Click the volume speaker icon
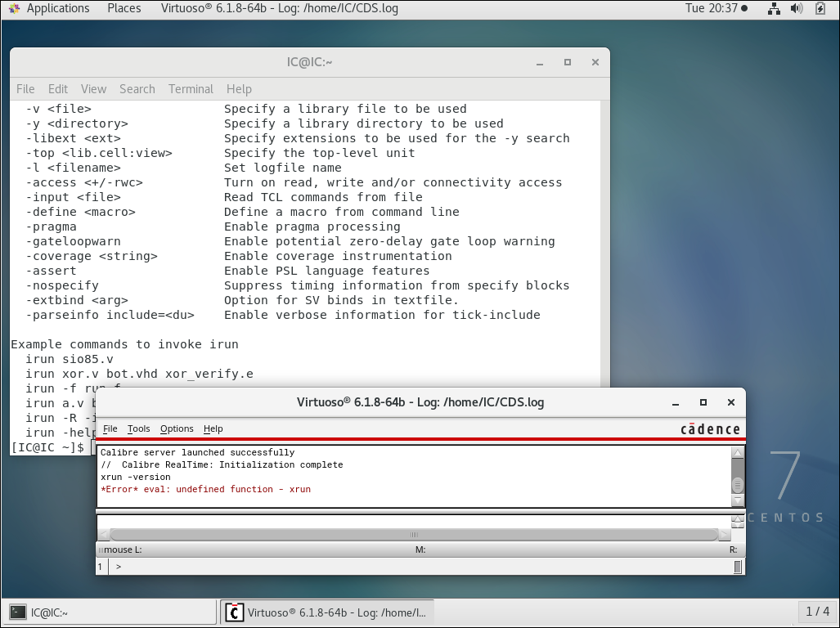840x628 pixels. 797,8
